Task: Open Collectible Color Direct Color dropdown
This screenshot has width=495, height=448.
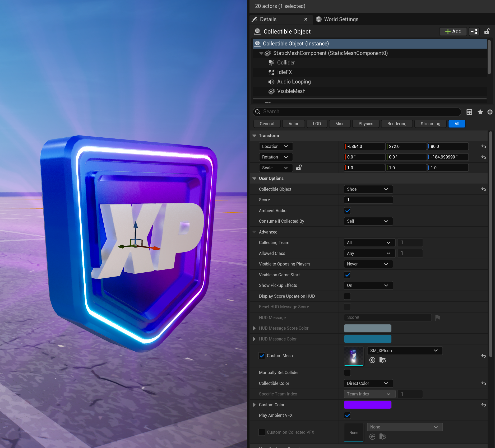Action: click(x=368, y=383)
